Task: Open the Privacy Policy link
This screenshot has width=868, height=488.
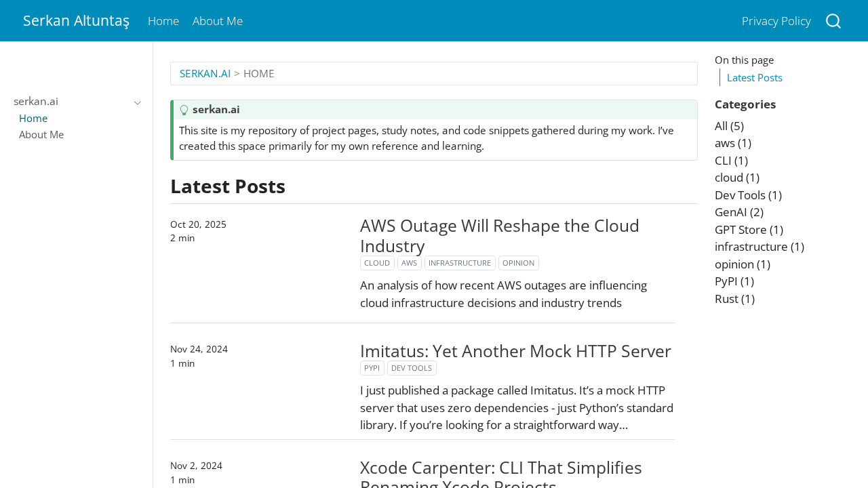Action: tap(776, 21)
